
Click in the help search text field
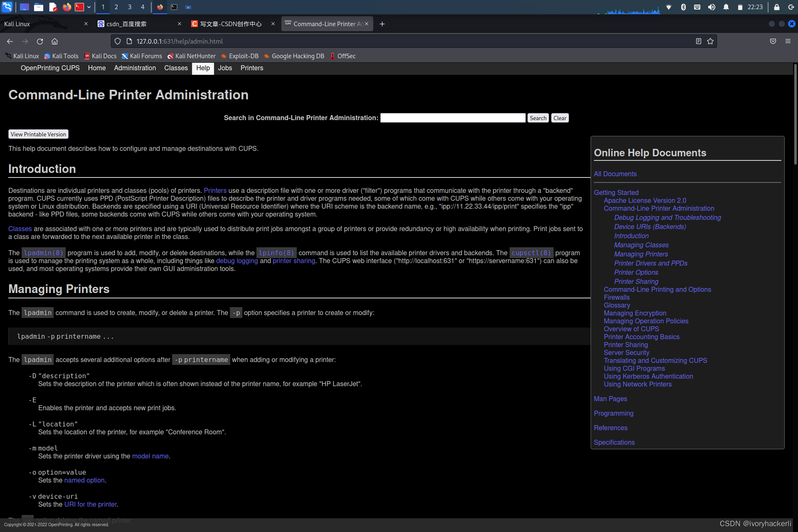click(453, 118)
